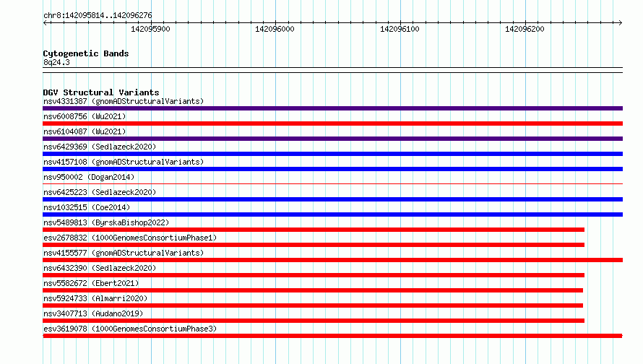Select the 8q24.3 cytogenetic band bar
The image size is (643, 364).
click(332, 70)
